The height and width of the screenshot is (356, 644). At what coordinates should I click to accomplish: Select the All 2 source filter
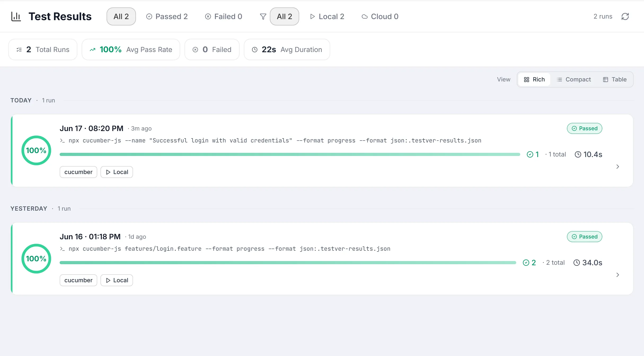pyautogui.click(x=284, y=16)
